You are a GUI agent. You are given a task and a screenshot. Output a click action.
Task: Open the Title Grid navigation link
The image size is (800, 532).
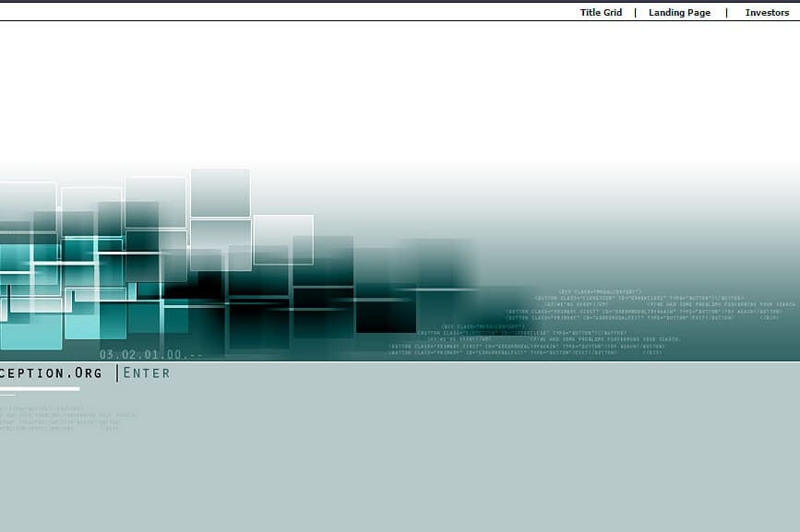(x=601, y=13)
